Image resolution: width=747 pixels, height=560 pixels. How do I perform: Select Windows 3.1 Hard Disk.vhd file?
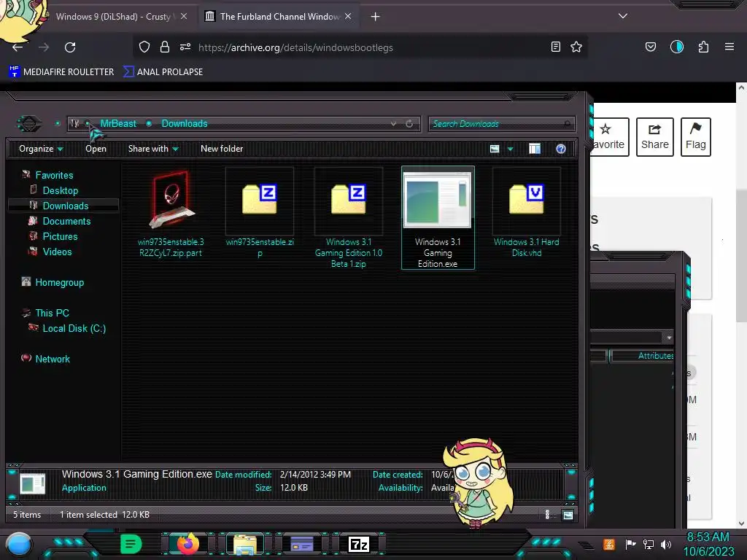(527, 214)
